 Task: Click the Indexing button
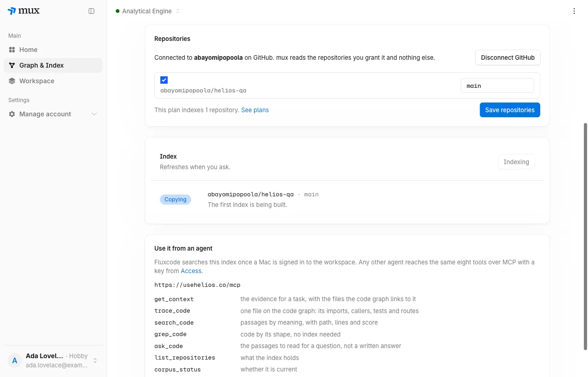pos(516,162)
